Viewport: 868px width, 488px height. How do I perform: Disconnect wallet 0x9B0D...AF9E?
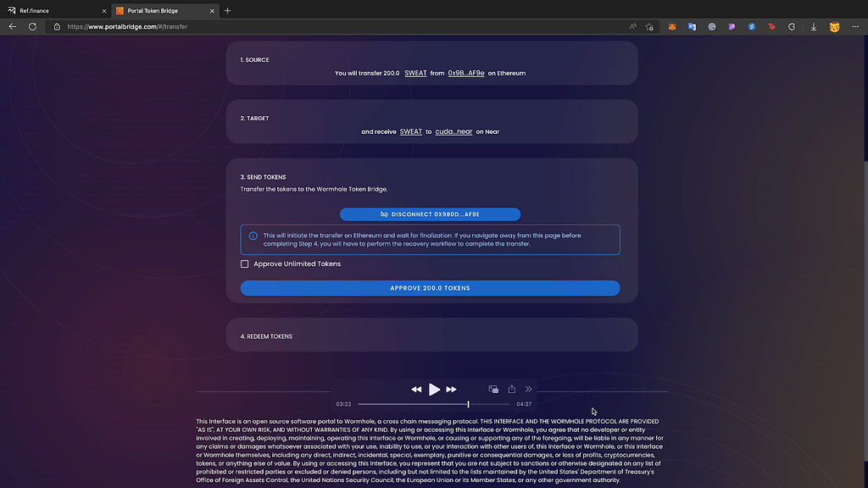pos(430,214)
